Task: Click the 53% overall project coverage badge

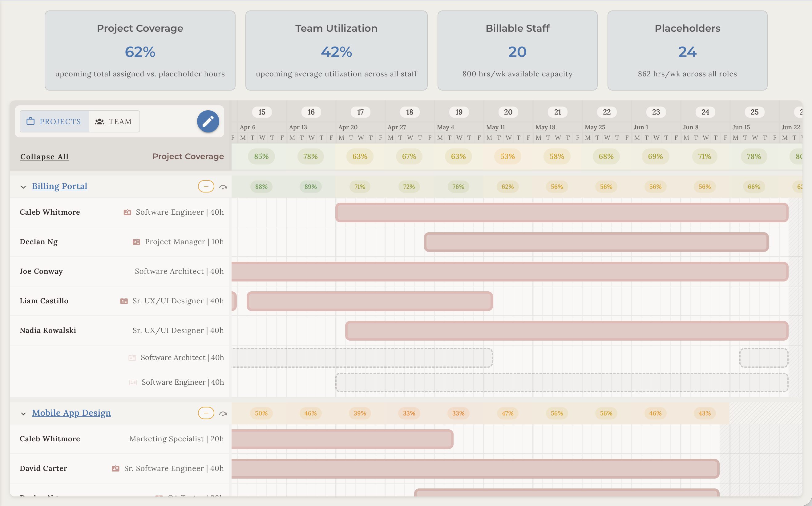Action: coord(507,156)
